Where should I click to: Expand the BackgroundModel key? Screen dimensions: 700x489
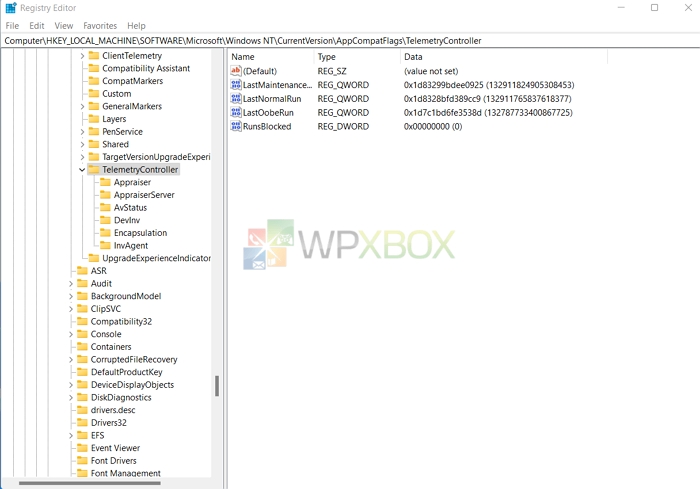coord(71,296)
